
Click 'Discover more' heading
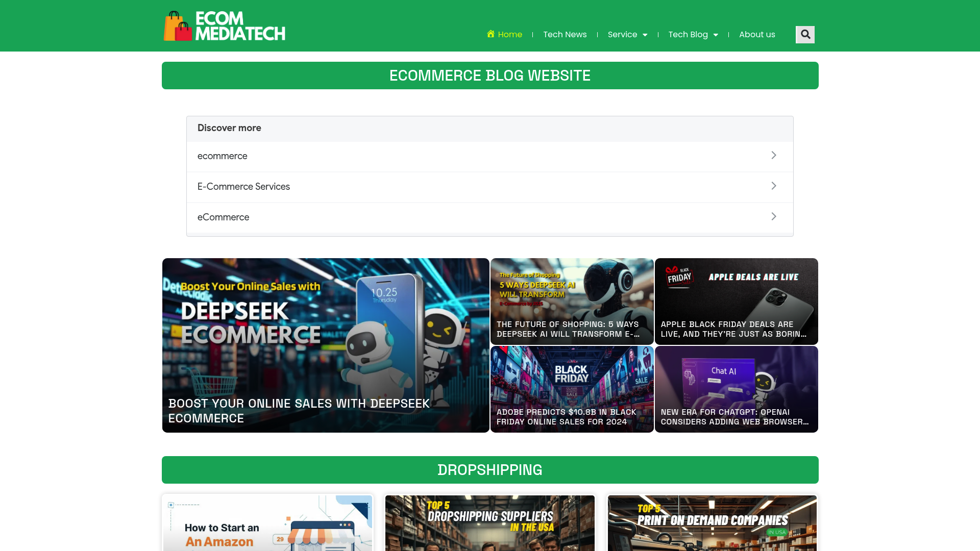point(229,128)
